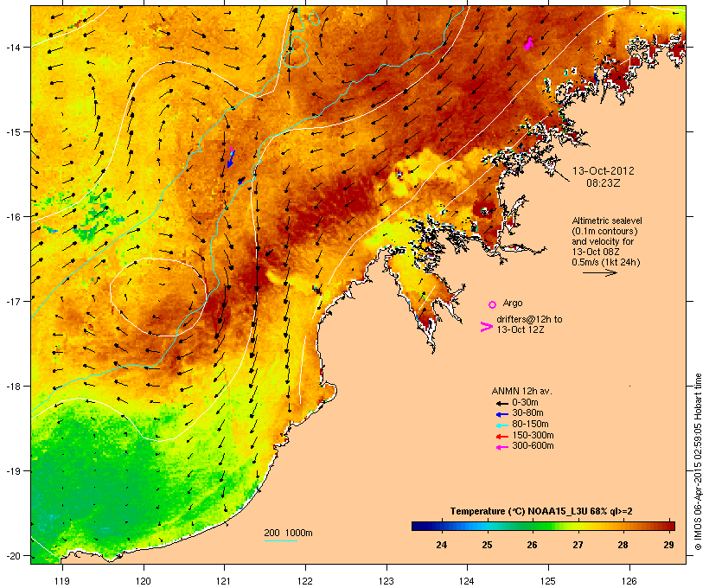Click the red 150-300m legend arrow
The width and height of the screenshot is (709, 588).
tap(501, 437)
